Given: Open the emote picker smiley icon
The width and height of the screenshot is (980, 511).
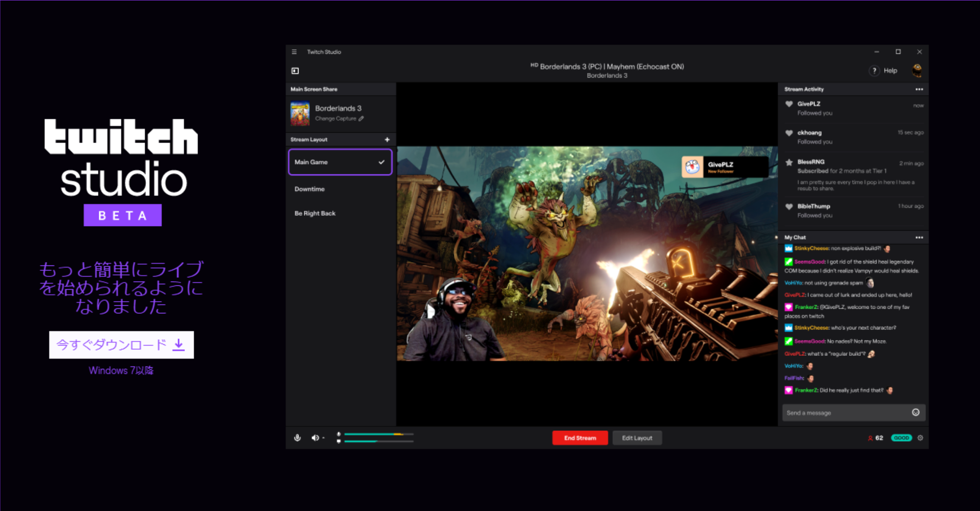Looking at the screenshot, I should pos(916,413).
